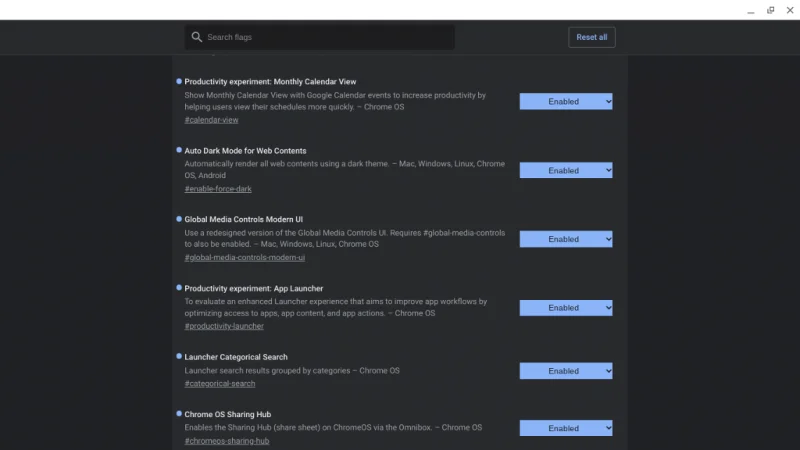The height and width of the screenshot is (450, 800).
Task: Open the #productivity-launcher link
Action: pos(224,326)
